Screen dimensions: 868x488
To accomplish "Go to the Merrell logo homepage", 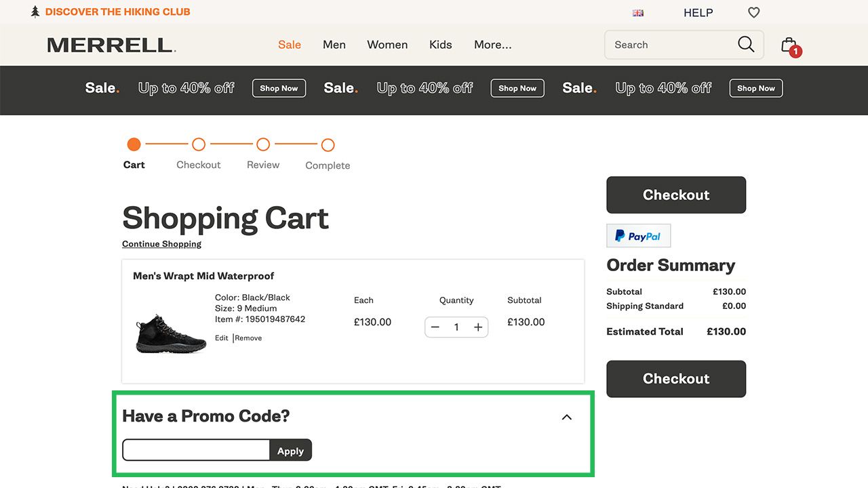I will click(x=112, y=45).
